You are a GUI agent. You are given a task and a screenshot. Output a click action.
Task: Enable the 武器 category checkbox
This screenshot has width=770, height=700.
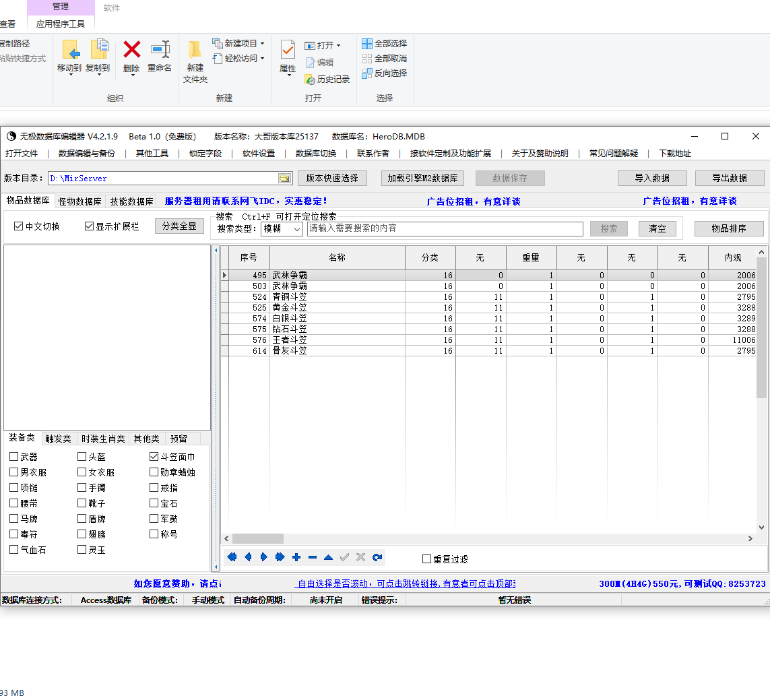14,457
